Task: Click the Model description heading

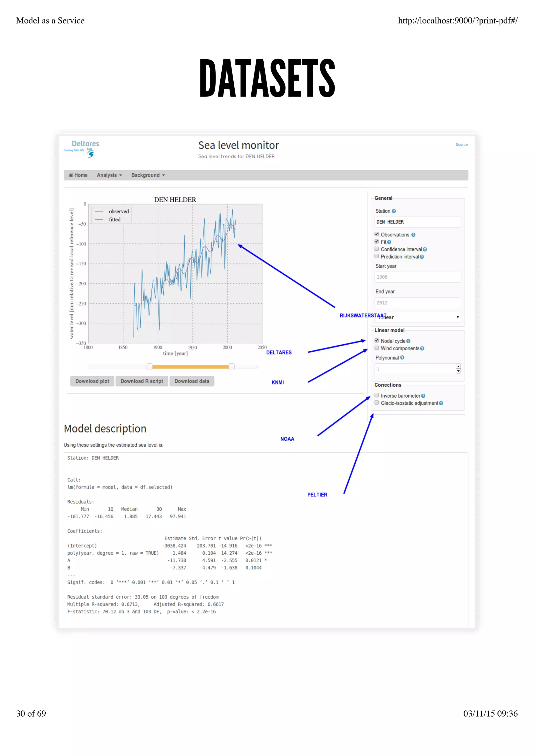Action: (105, 429)
